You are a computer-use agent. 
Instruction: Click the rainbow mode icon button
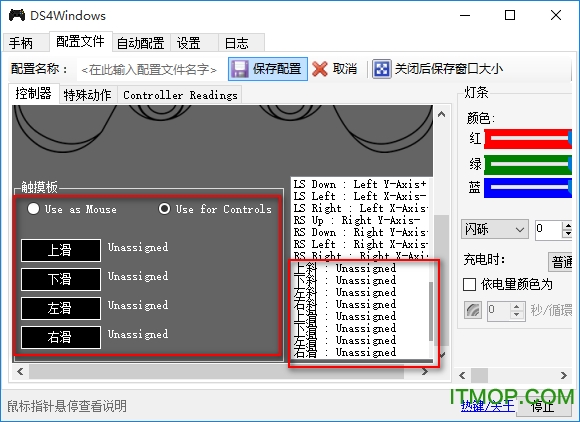click(x=473, y=310)
